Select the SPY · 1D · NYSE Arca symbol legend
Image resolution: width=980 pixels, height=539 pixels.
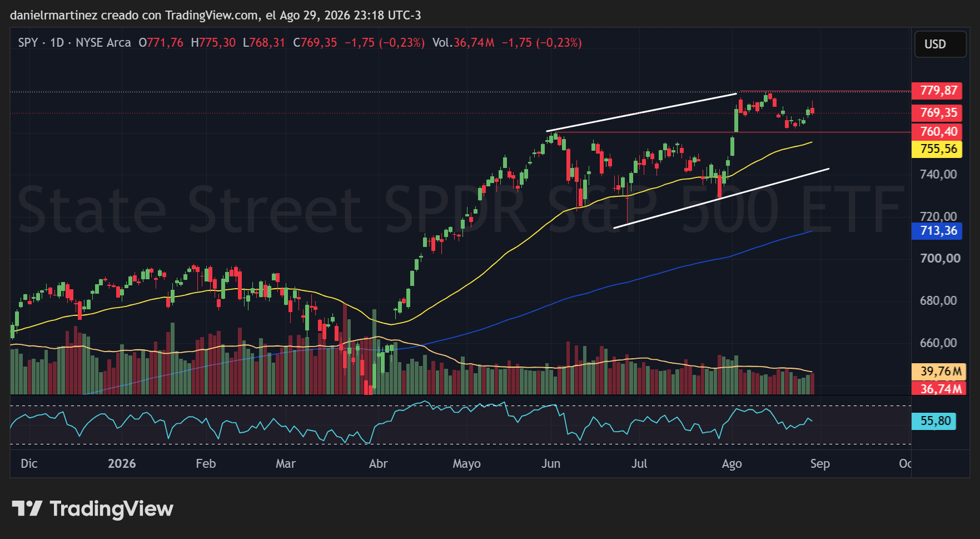74,43
